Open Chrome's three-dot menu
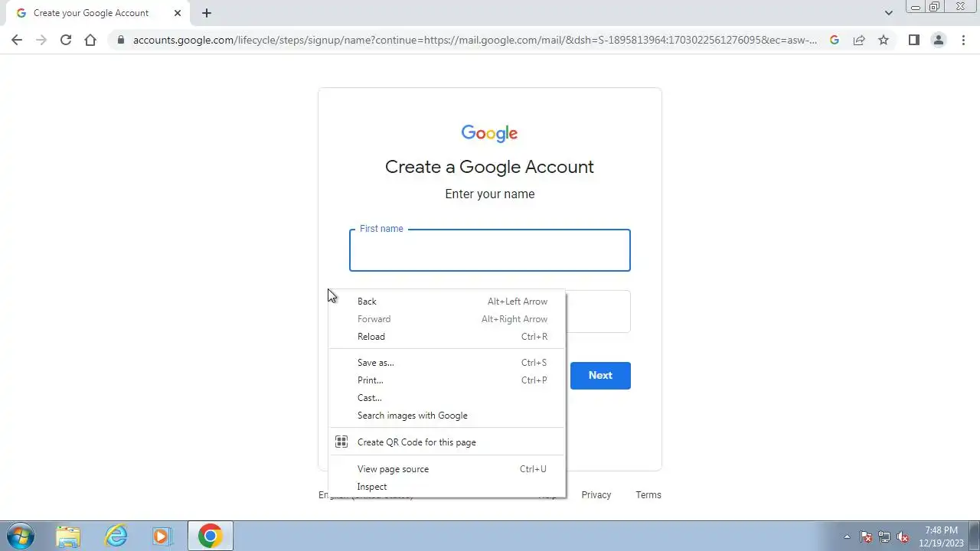Image resolution: width=980 pixels, height=551 pixels. click(x=963, y=40)
